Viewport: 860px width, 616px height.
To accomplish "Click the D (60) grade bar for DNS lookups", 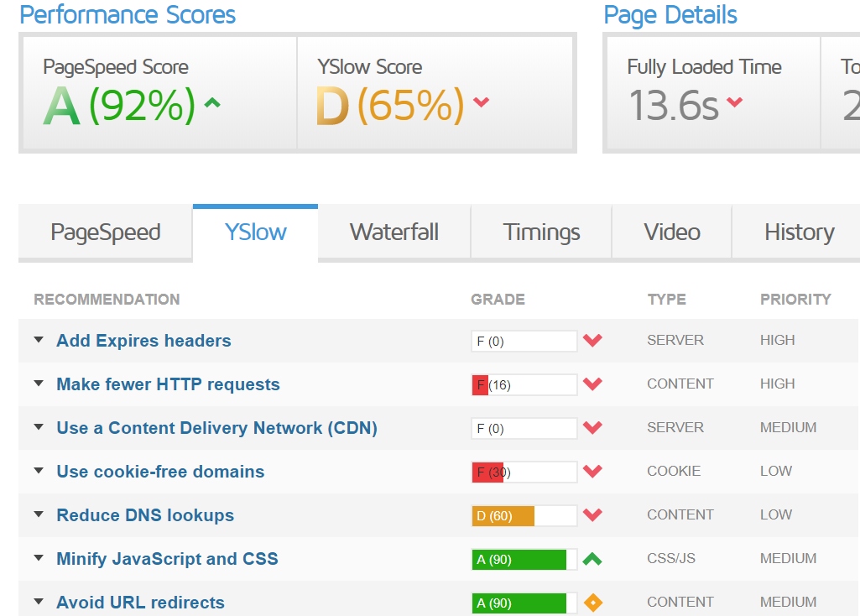I will 524,515.
